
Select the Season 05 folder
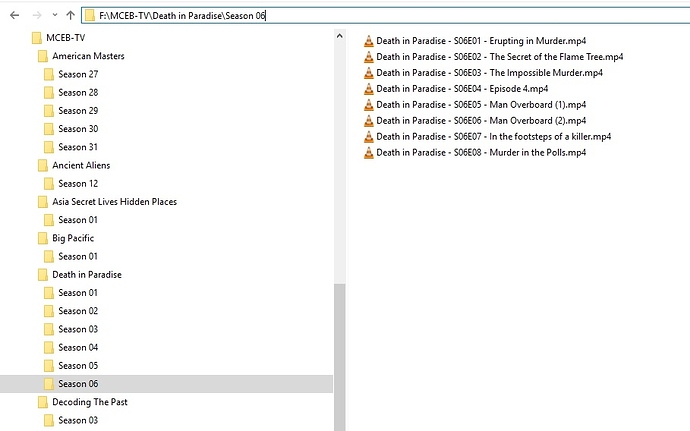tap(78, 365)
